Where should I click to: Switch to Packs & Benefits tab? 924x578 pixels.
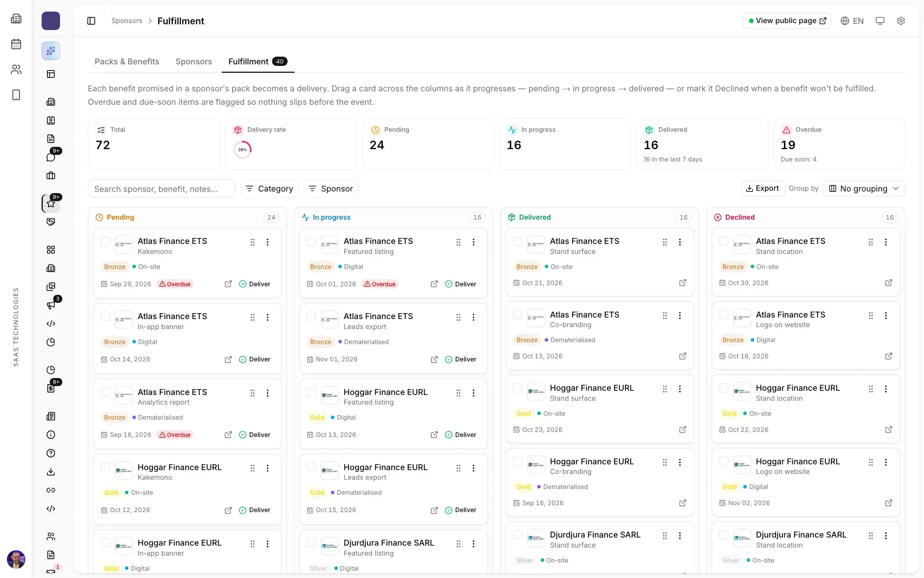[127, 61]
